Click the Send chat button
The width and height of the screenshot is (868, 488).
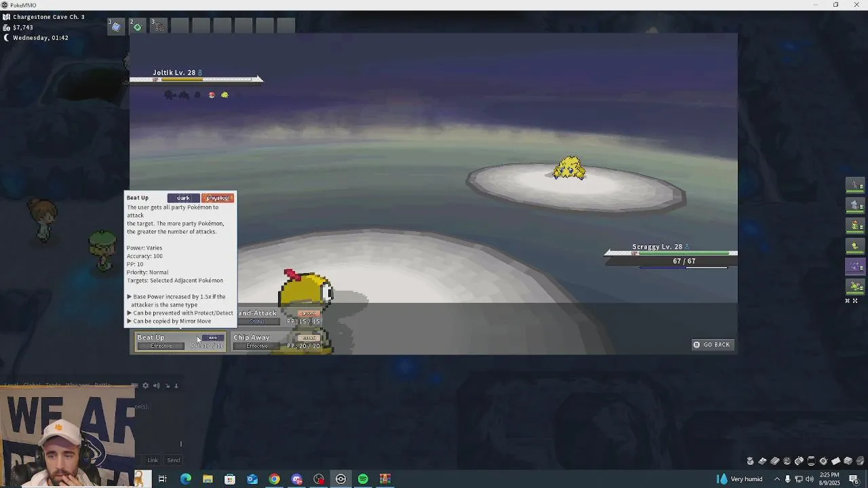point(174,460)
